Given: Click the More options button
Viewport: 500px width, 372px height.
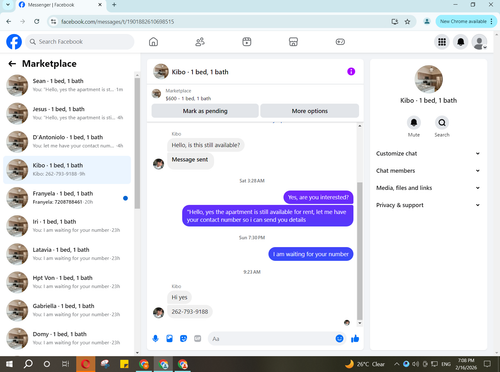Looking at the screenshot, I should pos(310,111).
